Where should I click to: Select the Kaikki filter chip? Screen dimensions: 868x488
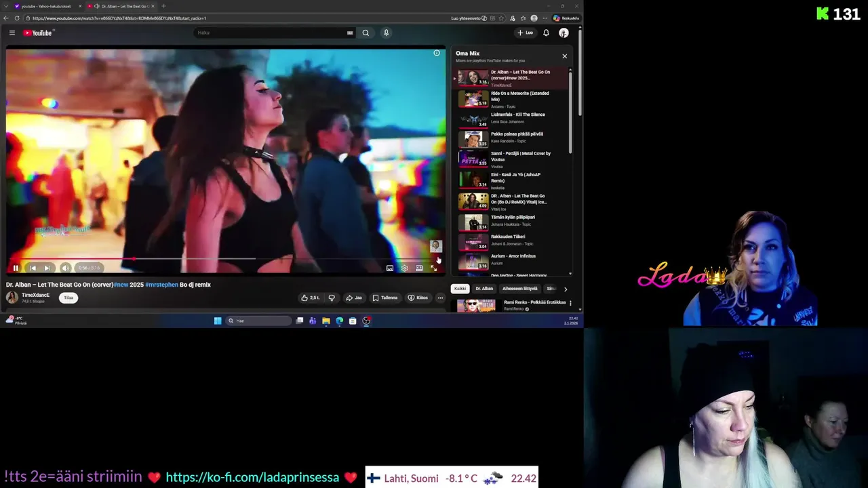click(x=460, y=289)
